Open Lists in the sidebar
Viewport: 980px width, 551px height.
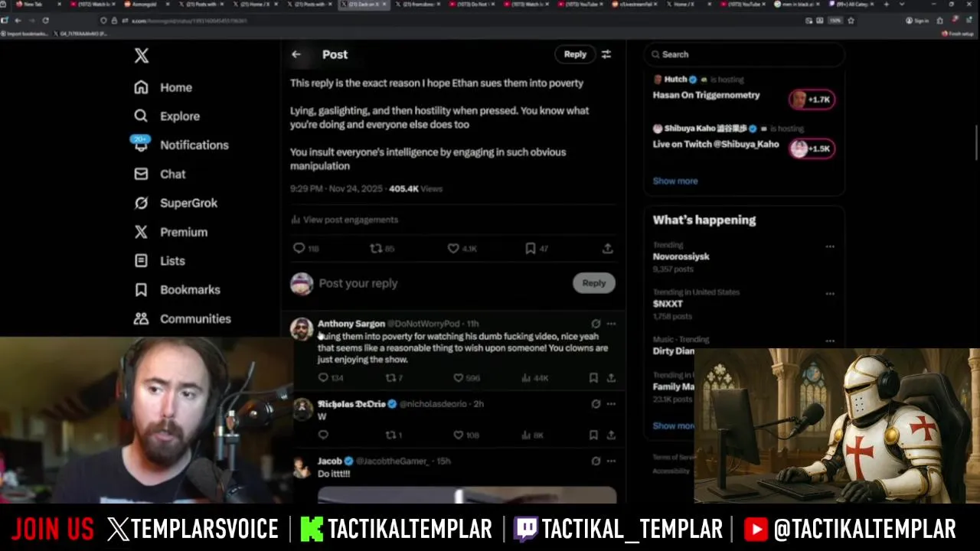pos(160,261)
